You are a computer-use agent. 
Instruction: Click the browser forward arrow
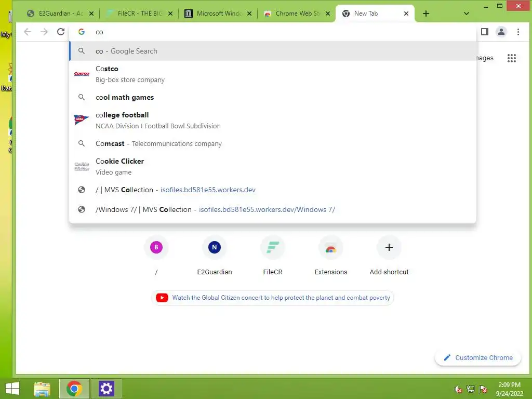tap(44, 32)
